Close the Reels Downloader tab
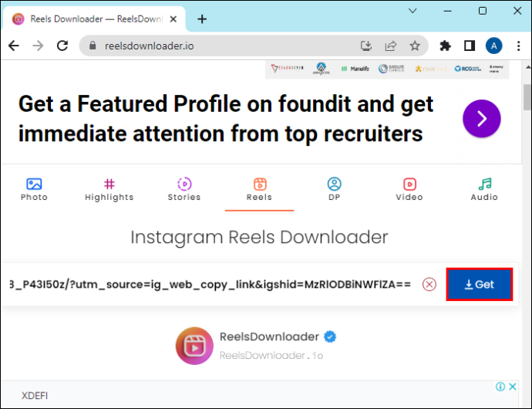Viewport: 532px width, 409px height. [173, 19]
